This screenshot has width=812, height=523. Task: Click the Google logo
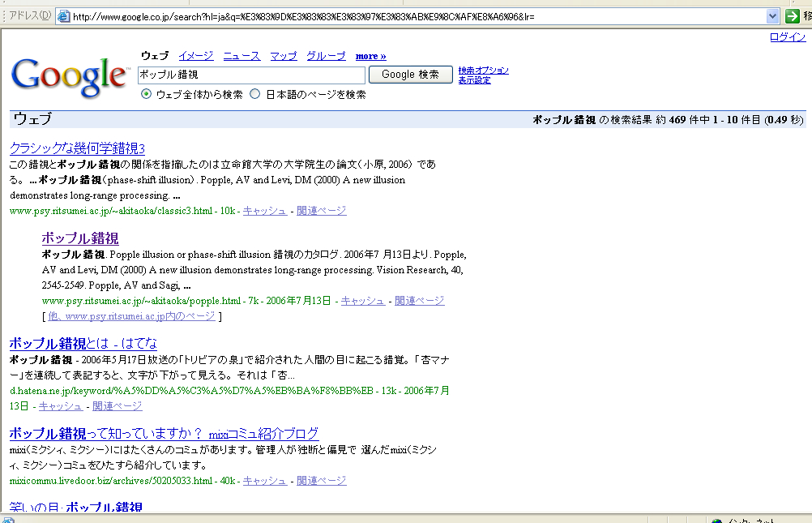tap(70, 75)
